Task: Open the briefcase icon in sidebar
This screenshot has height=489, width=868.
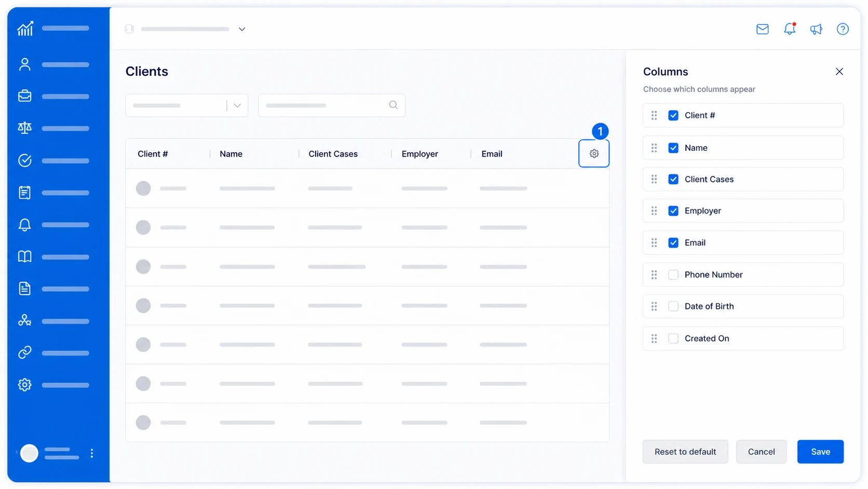Action: coord(25,96)
